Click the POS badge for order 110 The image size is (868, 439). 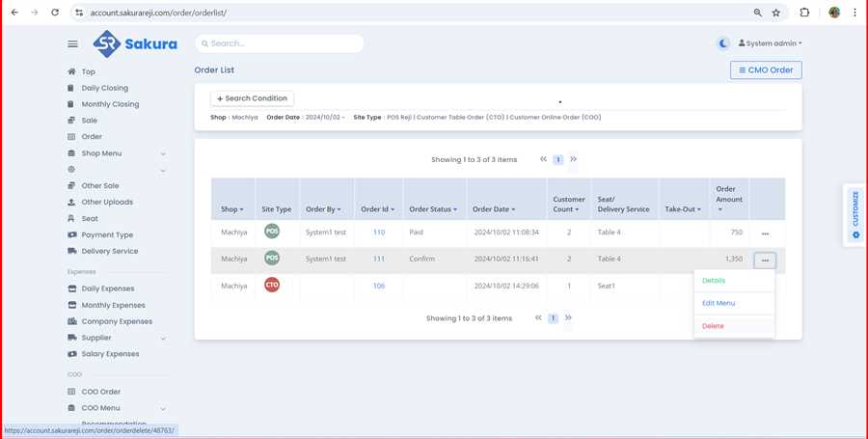pyautogui.click(x=272, y=233)
